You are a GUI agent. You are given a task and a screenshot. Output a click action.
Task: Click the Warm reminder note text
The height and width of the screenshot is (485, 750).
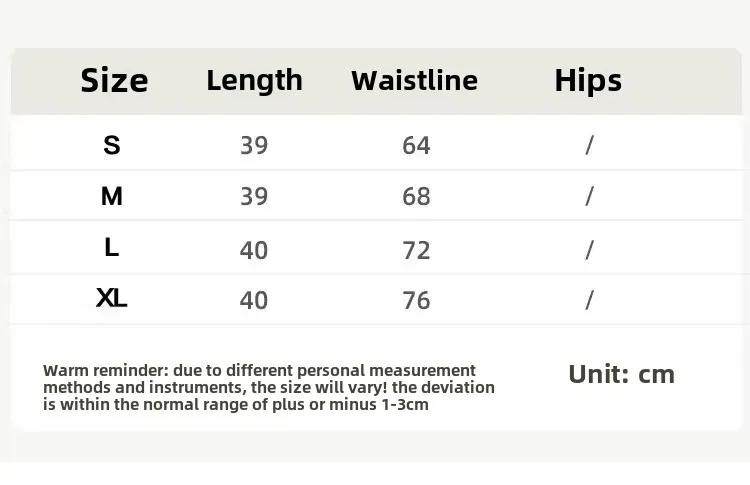pos(269,387)
